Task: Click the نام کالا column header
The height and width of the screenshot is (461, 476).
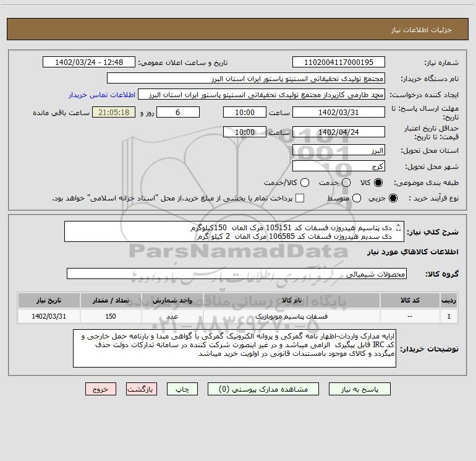Action: 291,300
